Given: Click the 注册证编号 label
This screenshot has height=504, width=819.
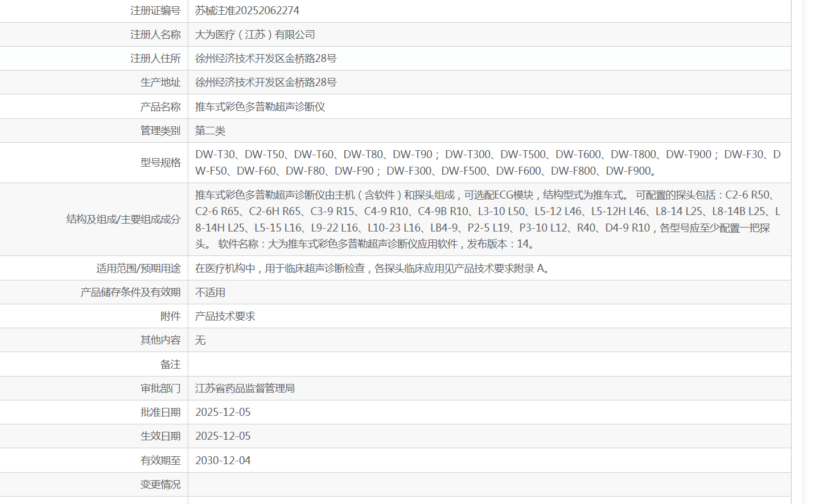Looking at the screenshot, I should [155, 11].
